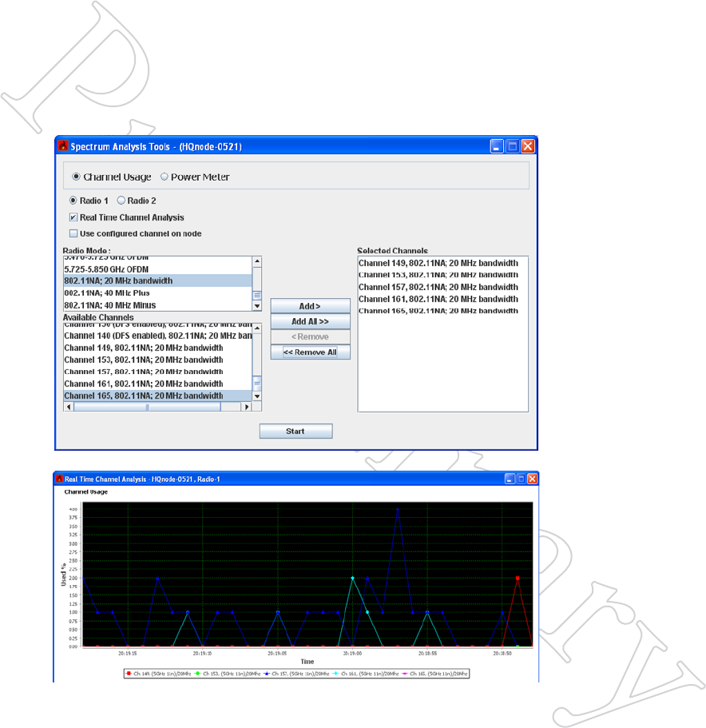Select 802.11NA; 40 MHz Plus radio mode
Screen dimensions: 706x728
click(157, 293)
